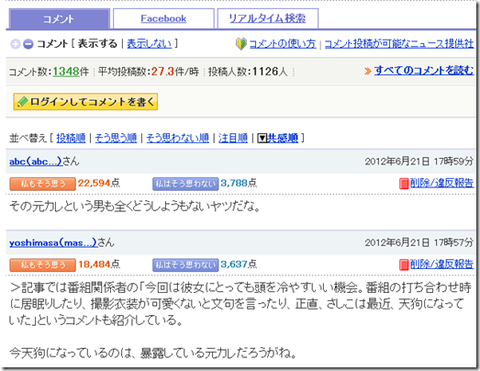Click the pencil icon on login button
Screen dimensions: 480x371
[22, 102]
